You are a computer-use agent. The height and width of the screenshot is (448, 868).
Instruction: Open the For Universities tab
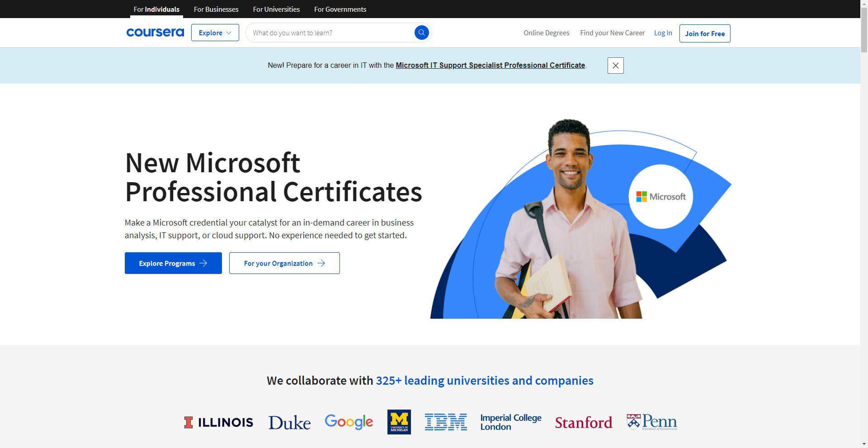coord(276,9)
